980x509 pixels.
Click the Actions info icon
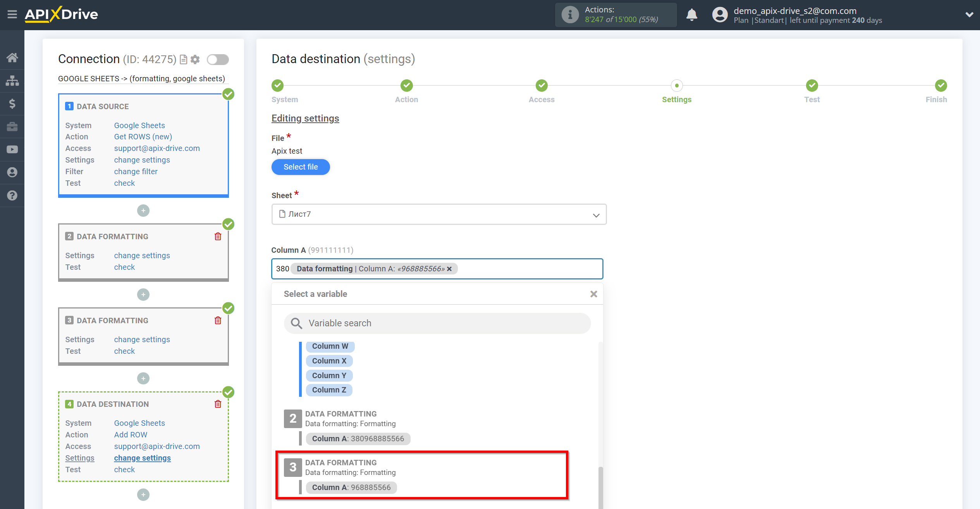click(570, 15)
